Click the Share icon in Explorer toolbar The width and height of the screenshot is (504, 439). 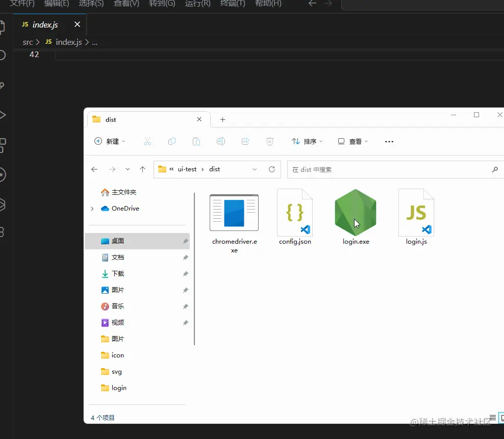[x=245, y=141]
